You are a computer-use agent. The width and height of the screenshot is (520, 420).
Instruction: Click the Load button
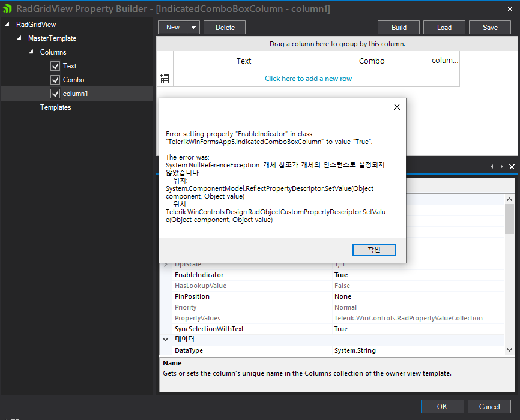click(x=444, y=28)
